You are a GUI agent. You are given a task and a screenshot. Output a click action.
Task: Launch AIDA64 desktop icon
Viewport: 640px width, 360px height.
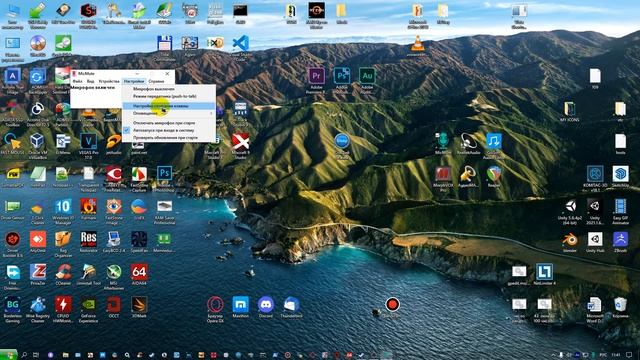[139, 272]
